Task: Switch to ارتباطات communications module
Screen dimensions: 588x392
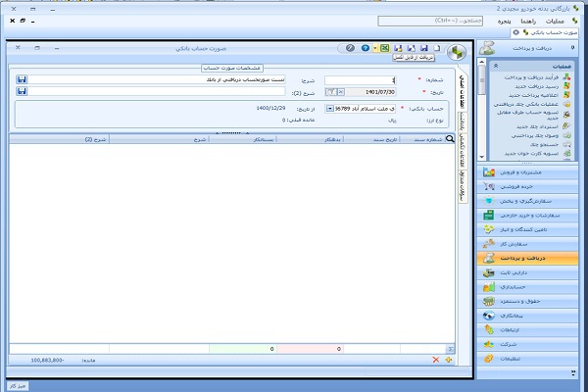Action: (x=527, y=330)
